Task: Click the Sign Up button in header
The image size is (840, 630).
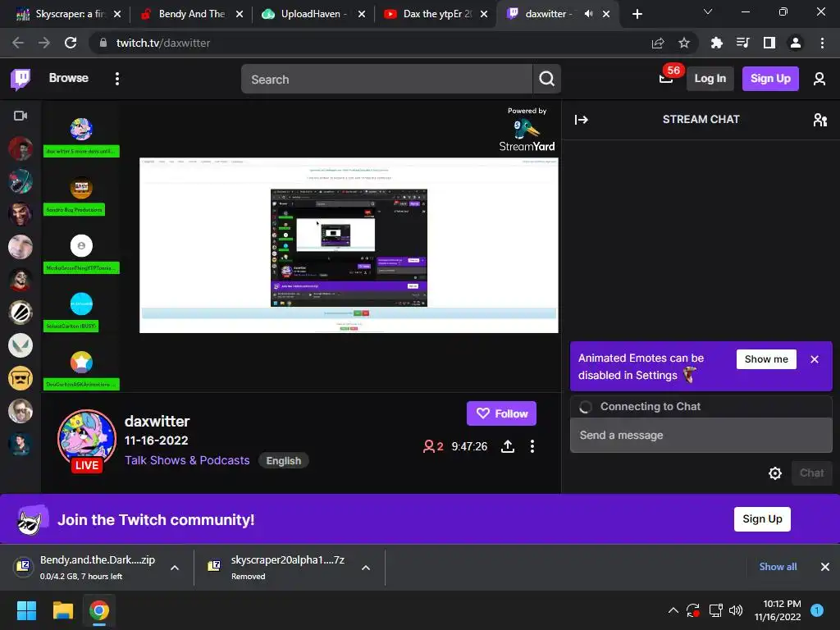Action: pyautogui.click(x=770, y=79)
